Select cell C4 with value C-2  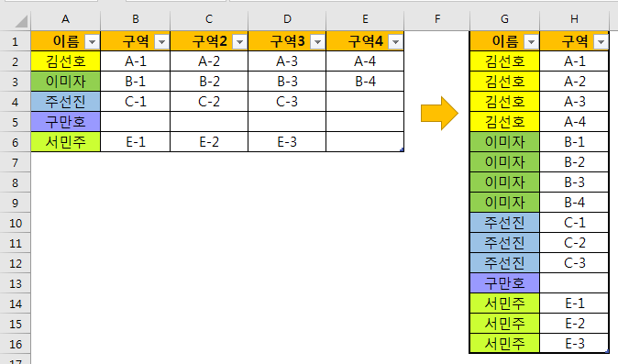[209, 102]
